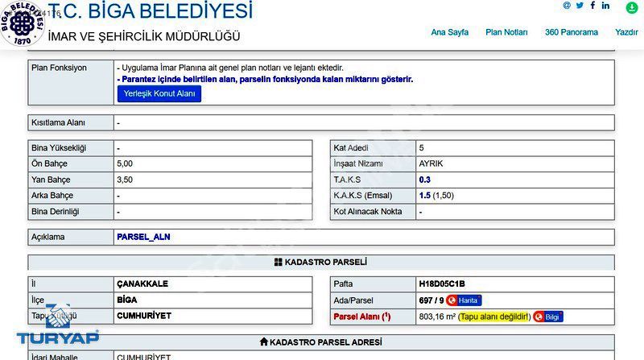Click the PARSEL_ALN description text
Image resolution: width=644 pixels, height=360 pixels.
[143, 238]
